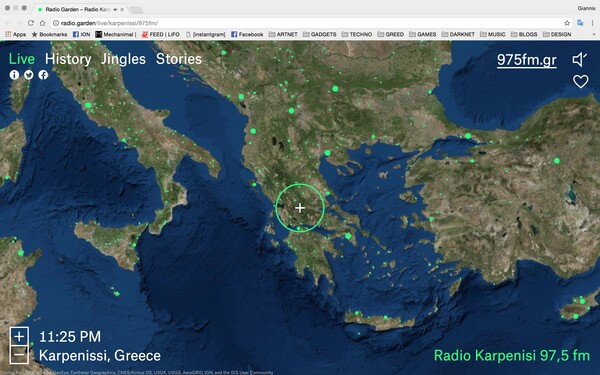This screenshot has height=375, width=600.
Task: Bookmark this page with star icon
Action: pos(567,23)
